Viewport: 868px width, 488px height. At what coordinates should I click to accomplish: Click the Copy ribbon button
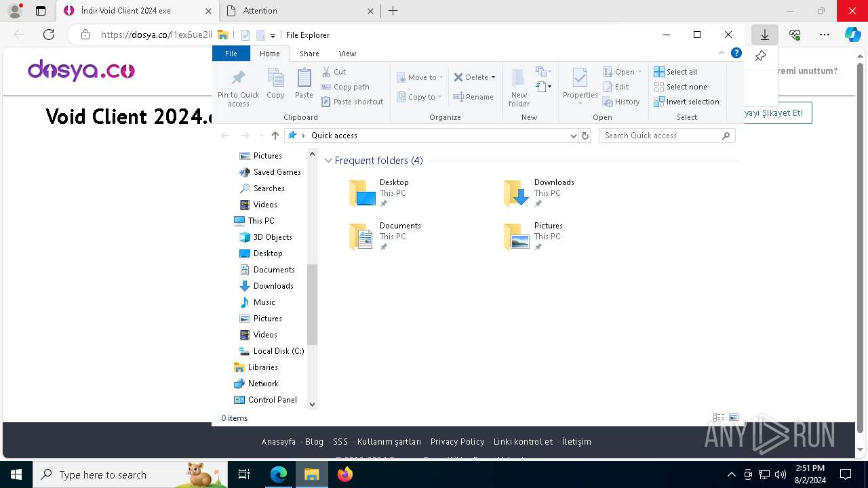tap(275, 84)
